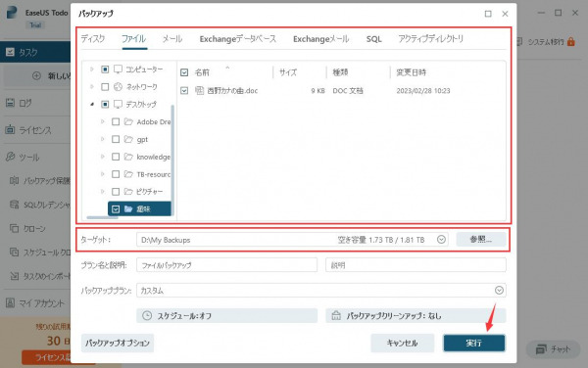
Task: Click the 実行 button
Action: pyautogui.click(x=474, y=343)
